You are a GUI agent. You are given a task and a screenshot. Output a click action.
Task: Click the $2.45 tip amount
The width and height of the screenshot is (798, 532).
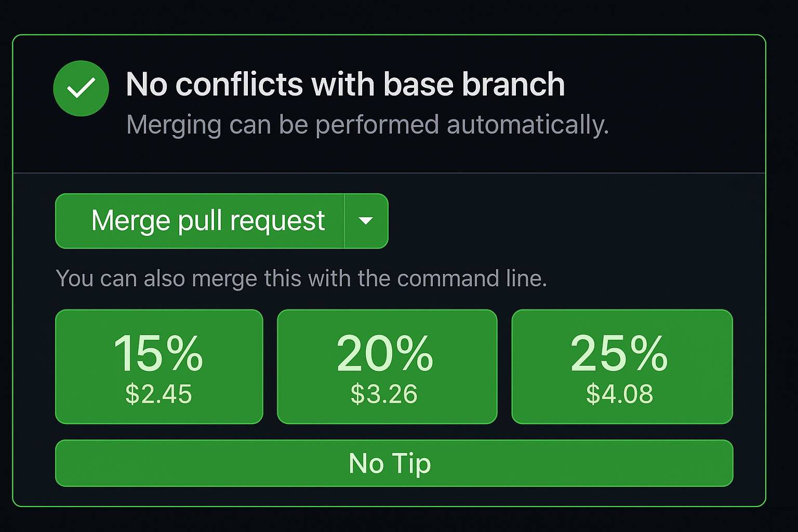click(158, 394)
